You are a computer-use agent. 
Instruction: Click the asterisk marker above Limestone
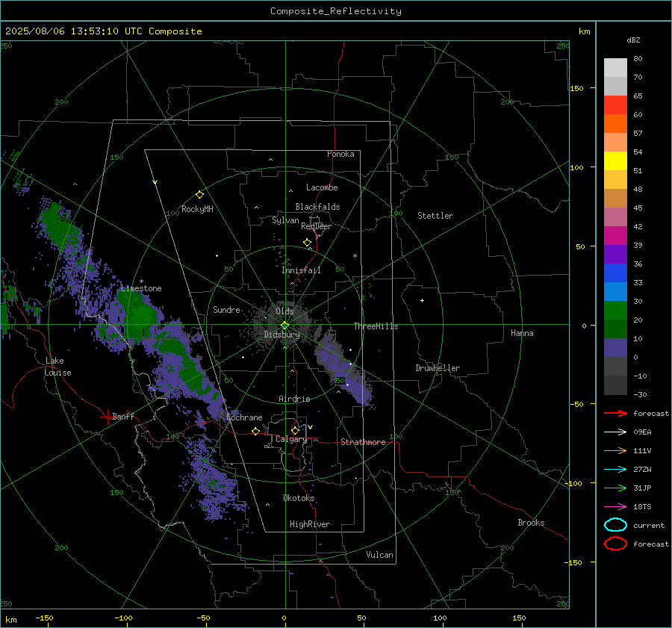pos(141,282)
